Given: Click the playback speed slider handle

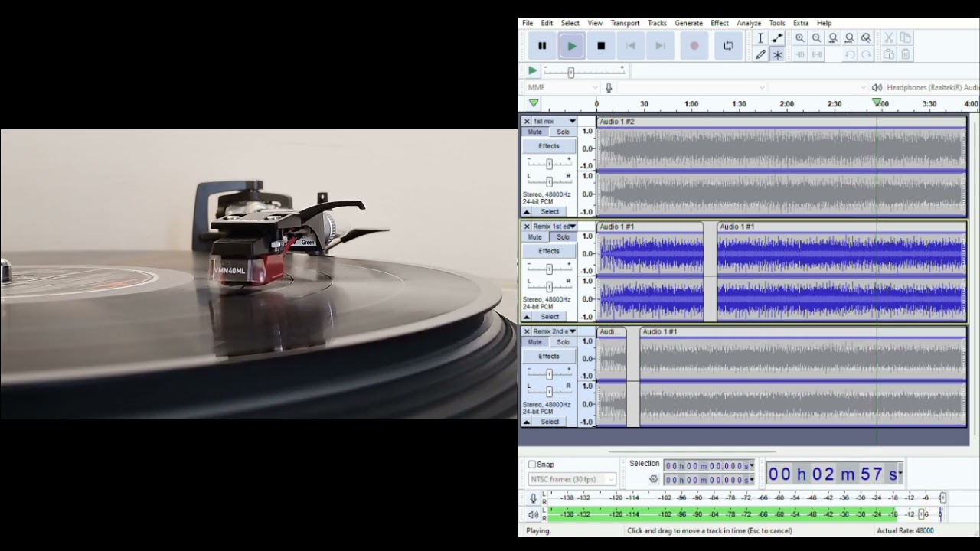Looking at the screenshot, I should (x=570, y=72).
